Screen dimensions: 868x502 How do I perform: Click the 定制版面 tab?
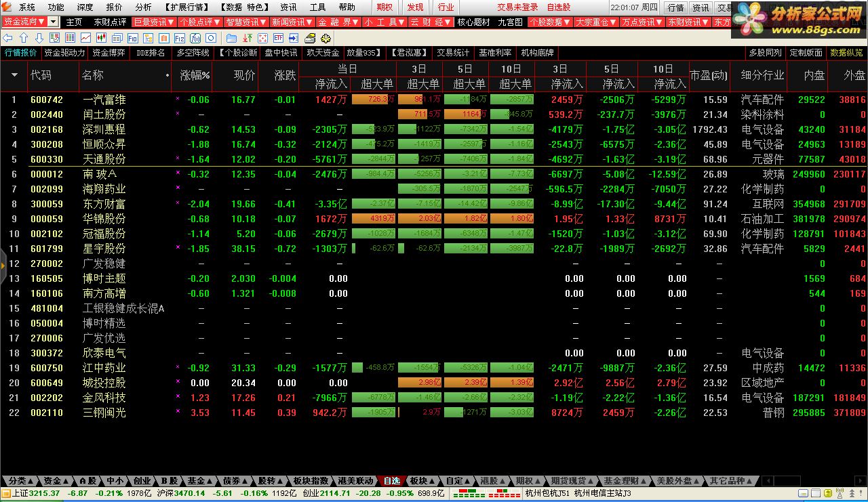click(806, 53)
